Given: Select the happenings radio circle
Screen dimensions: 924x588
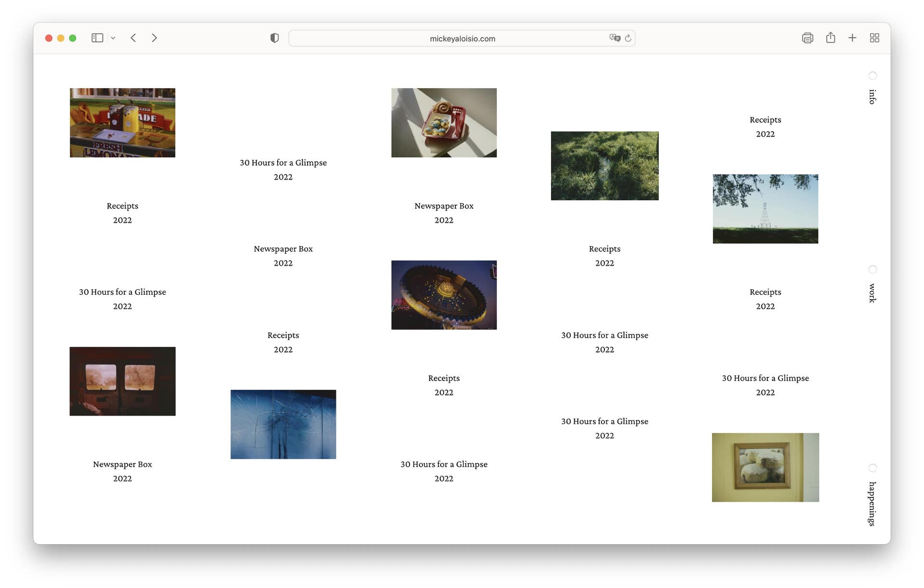Looking at the screenshot, I should coord(873,468).
